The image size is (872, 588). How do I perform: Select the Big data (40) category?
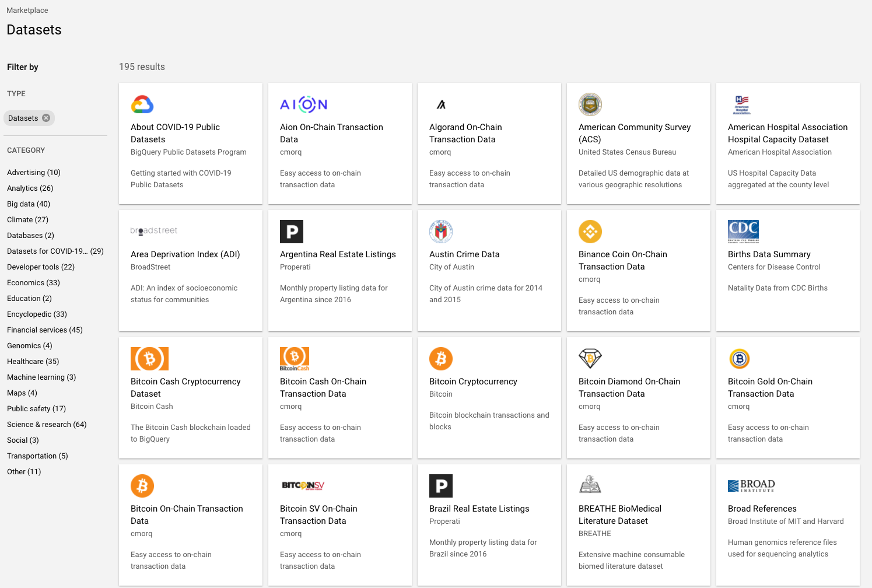click(29, 204)
